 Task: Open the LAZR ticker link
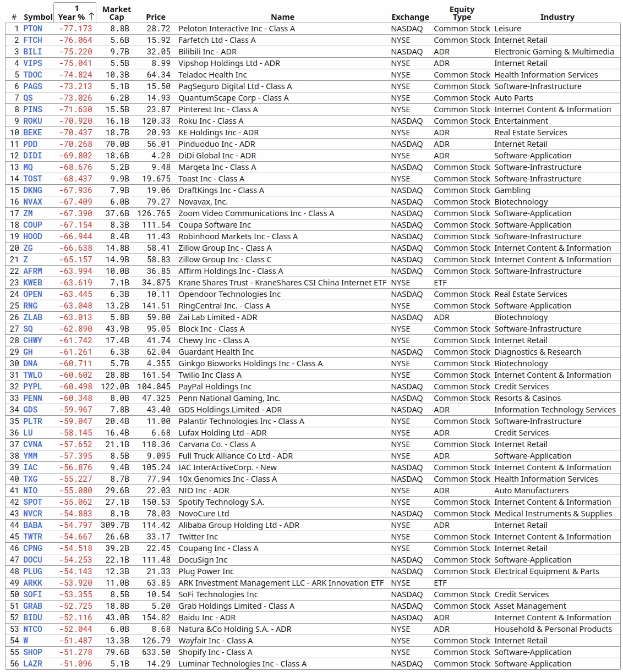point(32,664)
